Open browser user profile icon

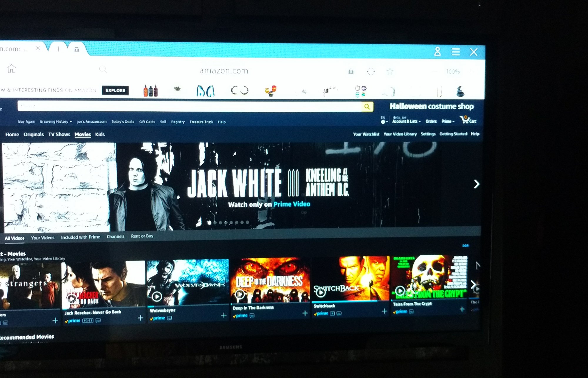click(437, 52)
